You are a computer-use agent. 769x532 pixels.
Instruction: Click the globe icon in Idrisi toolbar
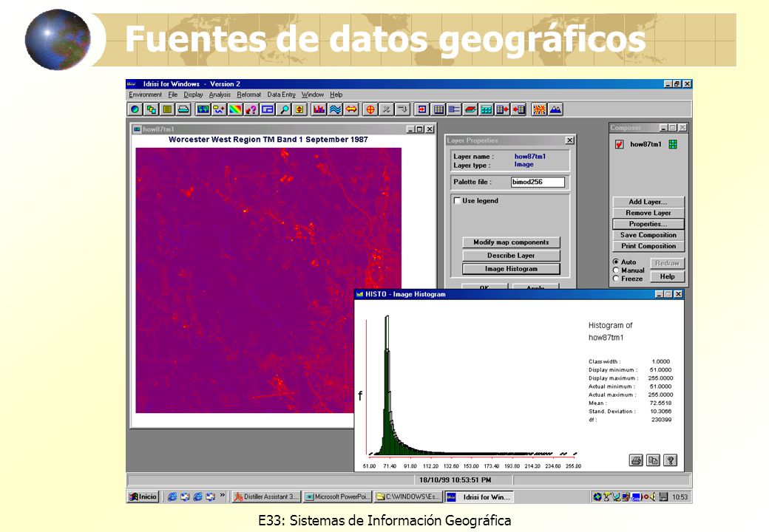pyautogui.click(x=135, y=109)
